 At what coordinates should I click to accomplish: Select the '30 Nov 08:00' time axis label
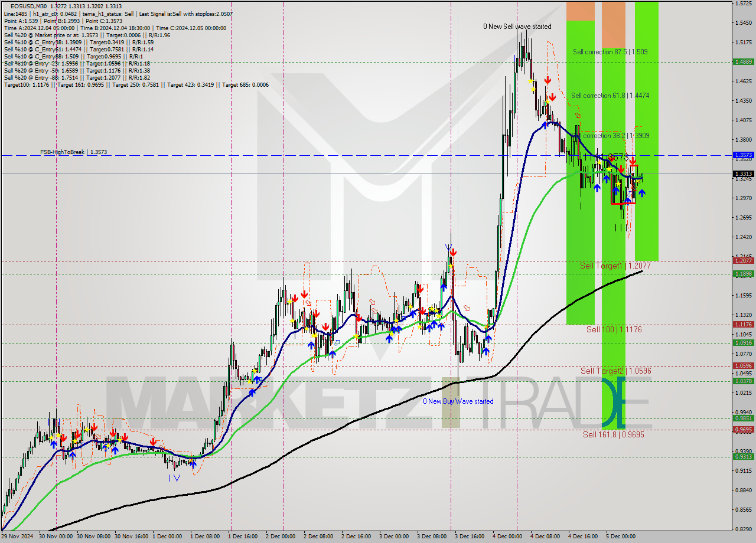click(94, 537)
